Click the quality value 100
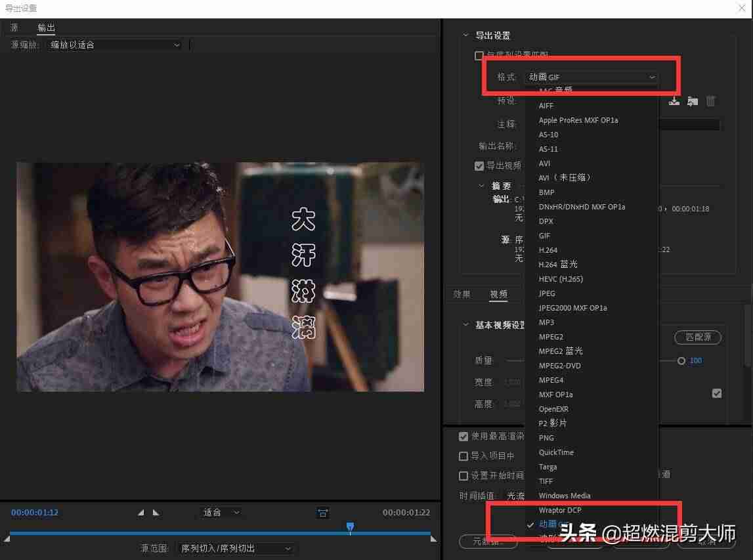 coord(696,360)
